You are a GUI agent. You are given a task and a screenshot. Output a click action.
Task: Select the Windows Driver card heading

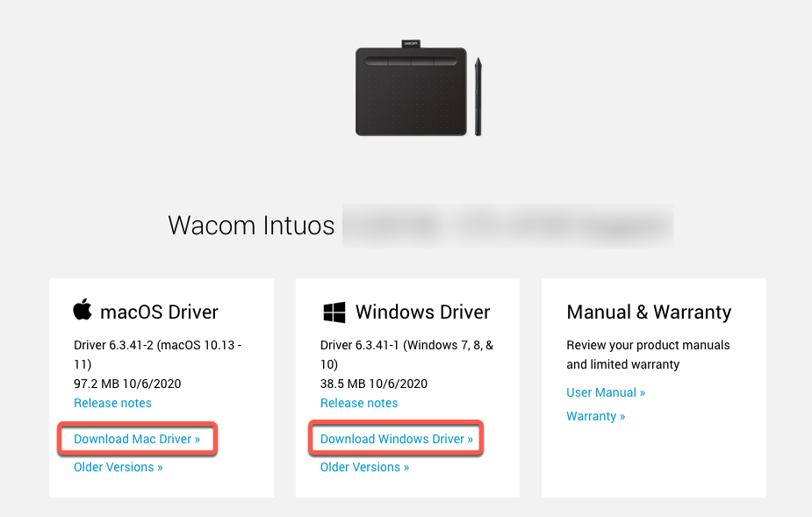point(422,312)
